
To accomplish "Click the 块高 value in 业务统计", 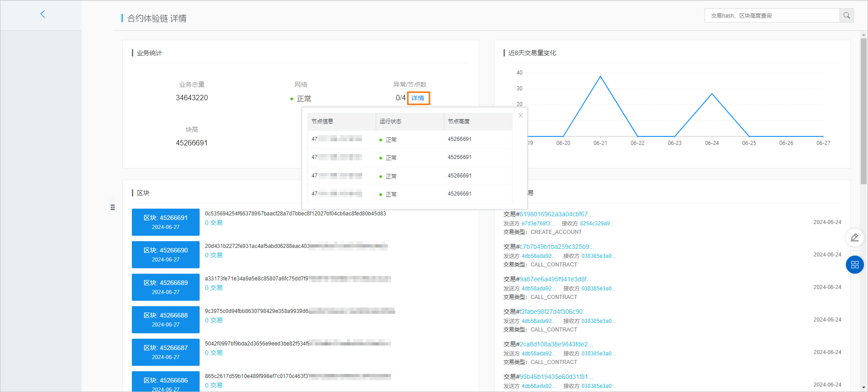I will (x=192, y=143).
